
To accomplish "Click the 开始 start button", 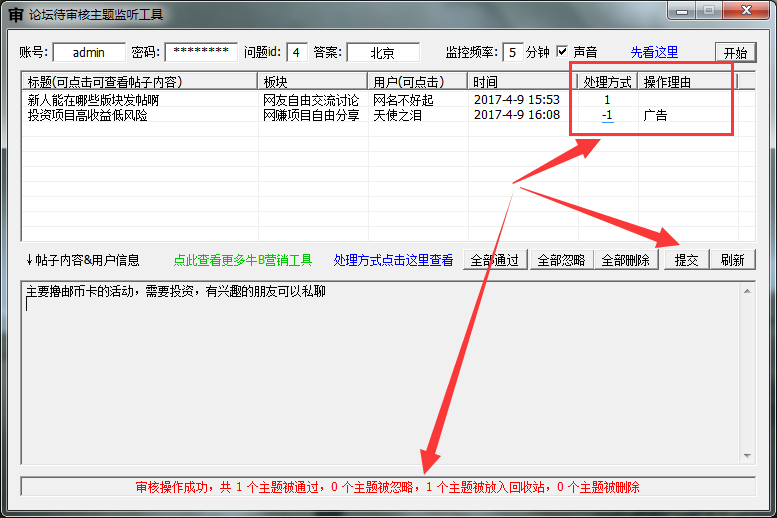I will [x=735, y=53].
